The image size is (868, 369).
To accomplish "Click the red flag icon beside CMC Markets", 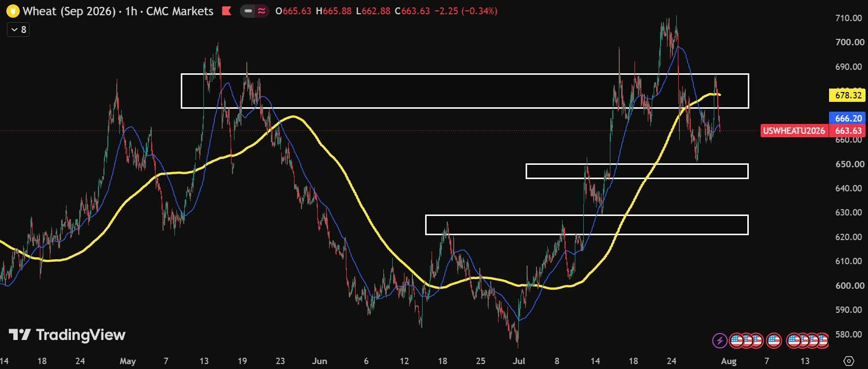I will coord(227,11).
